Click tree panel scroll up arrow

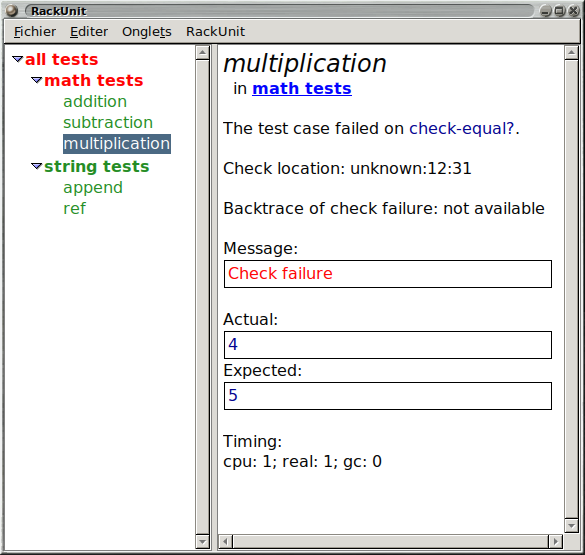click(x=202, y=53)
